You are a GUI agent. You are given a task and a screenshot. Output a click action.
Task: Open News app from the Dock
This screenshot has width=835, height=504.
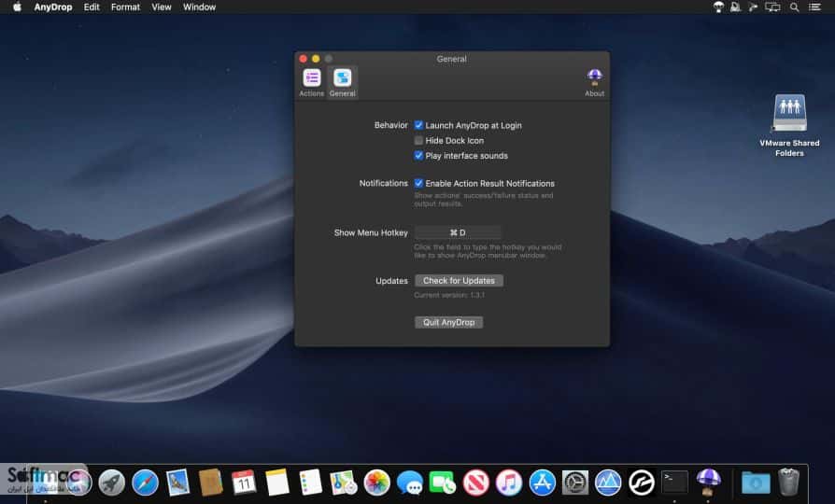coord(476,483)
